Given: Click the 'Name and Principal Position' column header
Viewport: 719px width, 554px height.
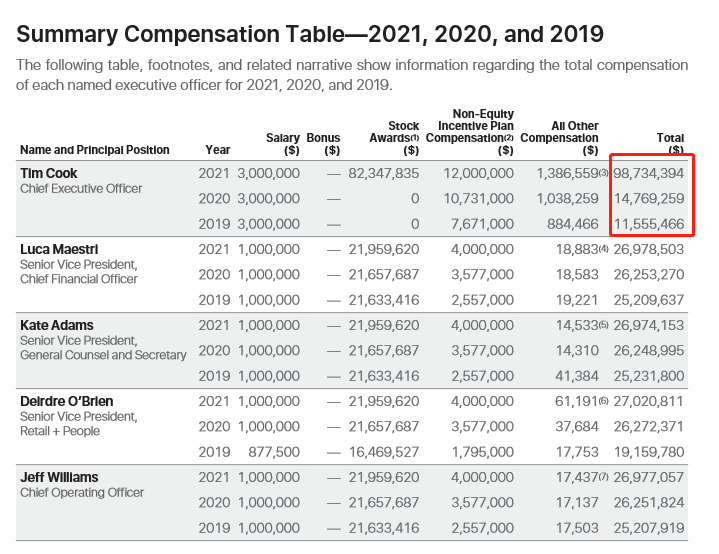Looking at the screenshot, I should tap(94, 150).
